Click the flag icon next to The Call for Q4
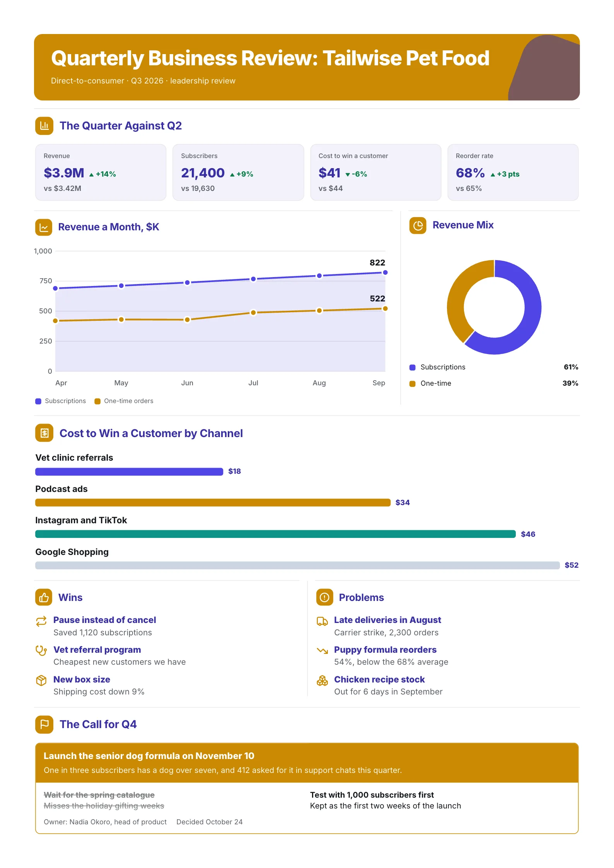Image resolution: width=614 pixels, height=868 pixels. (x=44, y=724)
